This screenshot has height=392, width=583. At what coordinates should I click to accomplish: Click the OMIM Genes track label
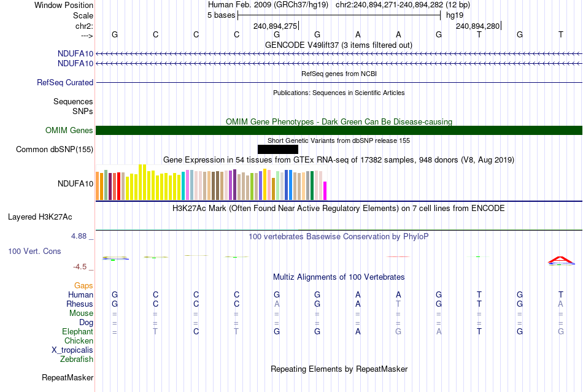69,131
